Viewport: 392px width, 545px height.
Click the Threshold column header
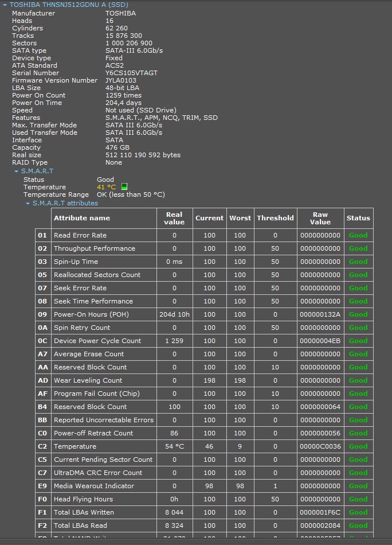click(275, 218)
